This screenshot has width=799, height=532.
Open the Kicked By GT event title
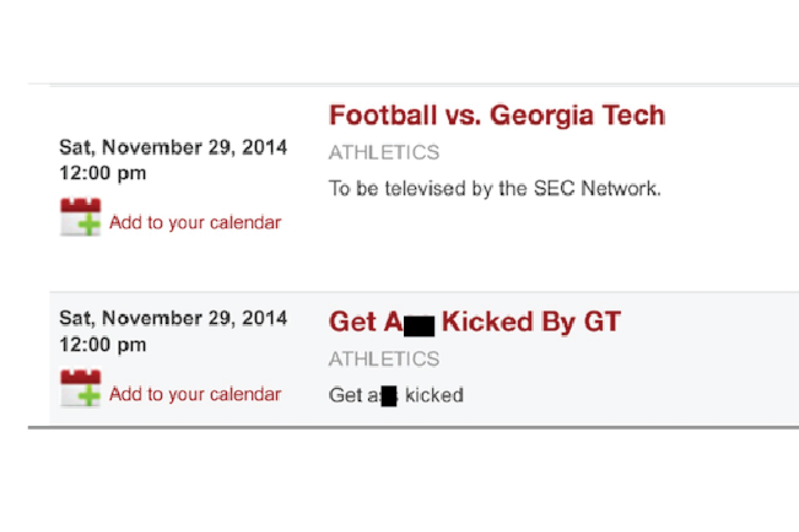(x=475, y=322)
